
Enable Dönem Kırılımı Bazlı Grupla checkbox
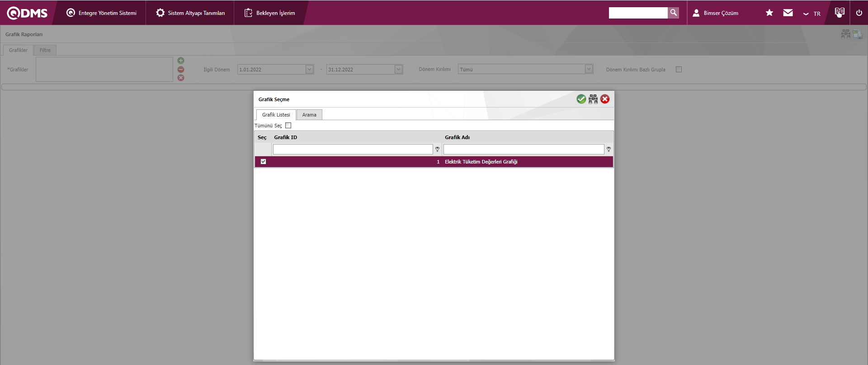point(679,70)
